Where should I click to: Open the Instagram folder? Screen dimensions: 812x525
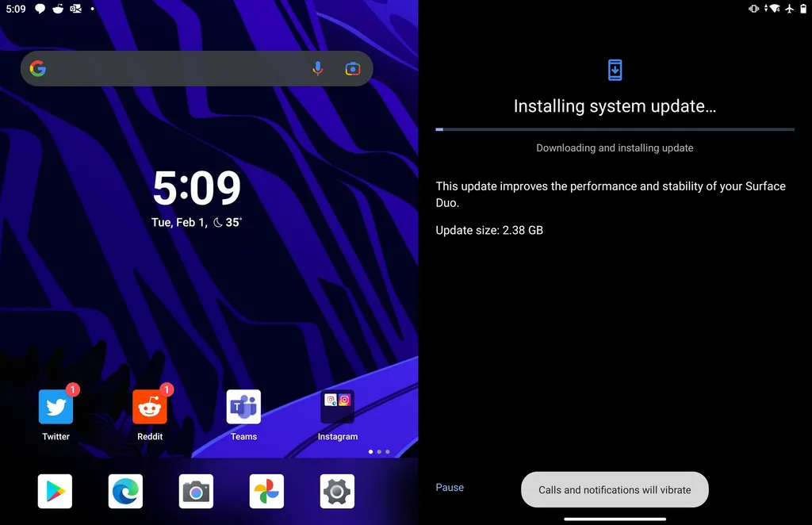click(x=337, y=408)
